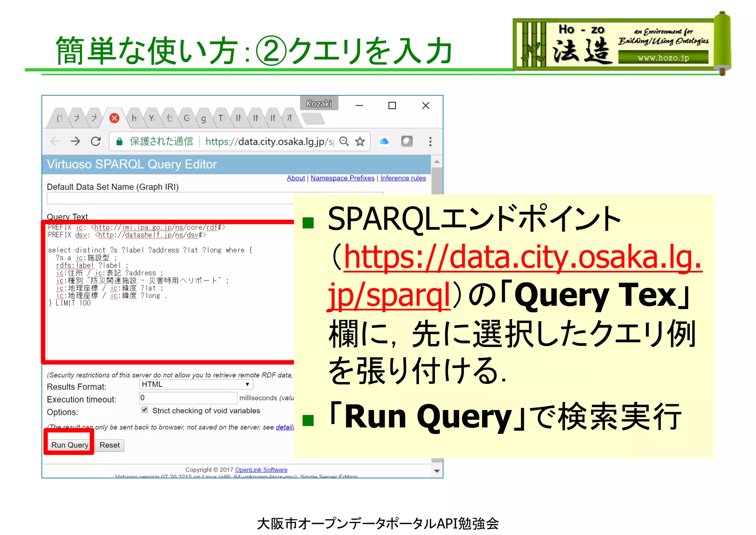Switch to the first tab labeled '(1'
This screenshot has width=756, height=535.
click(59, 118)
